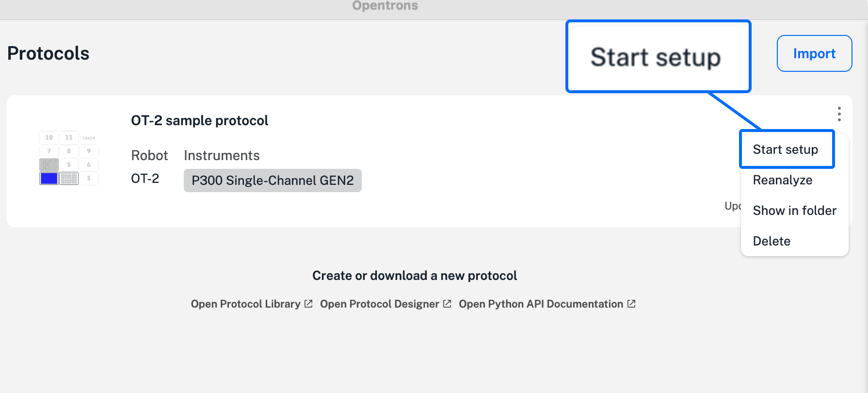This screenshot has width=868, height=393.
Task: Open the three-dot overflow menu on protocol card
Action: pyautogui.click(x=839, y=114)
